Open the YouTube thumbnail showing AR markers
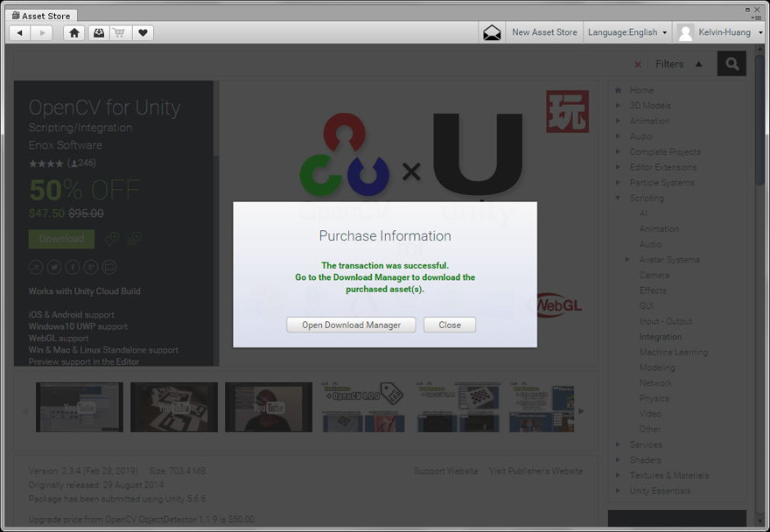The image size is (770, 532). click(x=174, y=407)
